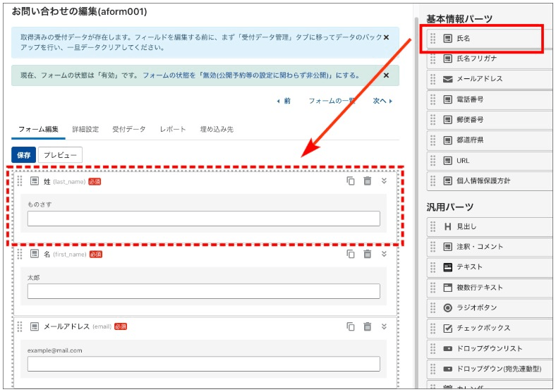Select the テキスト part
The height and width of the screenshot is (392, 556).
(x=490, y=267)
